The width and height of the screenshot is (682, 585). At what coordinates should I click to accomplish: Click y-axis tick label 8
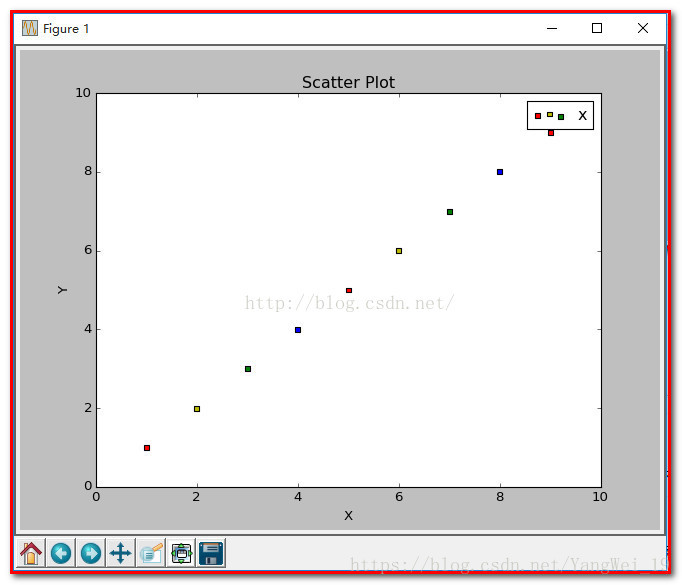point(88,171)
